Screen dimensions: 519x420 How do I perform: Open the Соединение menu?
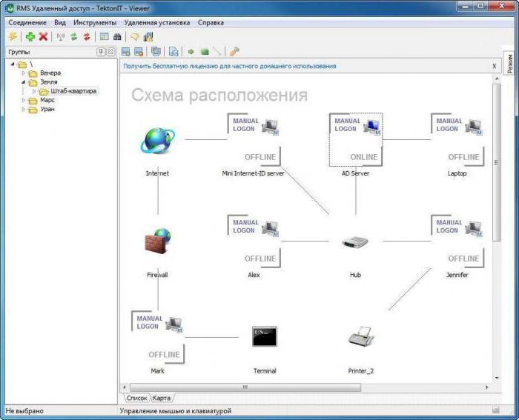(27, 22)
